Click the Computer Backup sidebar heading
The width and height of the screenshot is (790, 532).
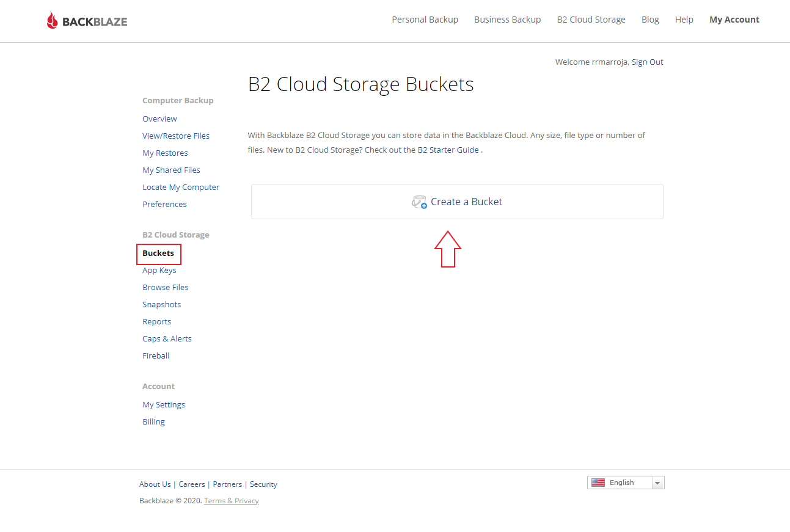178,100
